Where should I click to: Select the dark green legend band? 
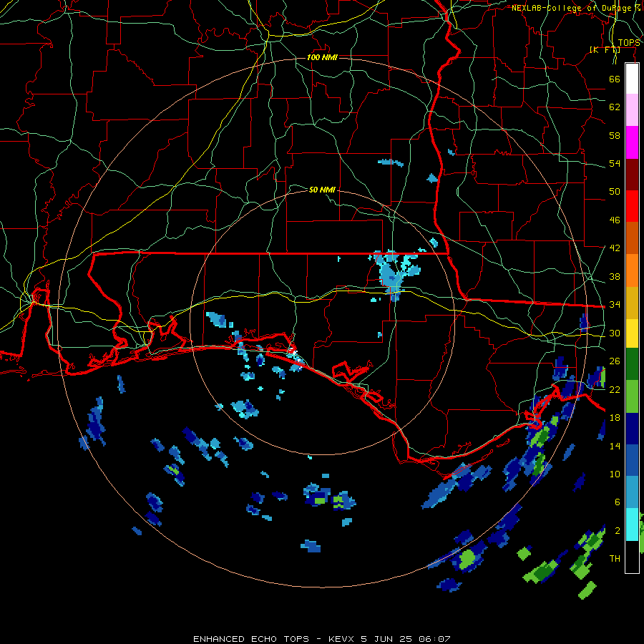tap(632, 364)
